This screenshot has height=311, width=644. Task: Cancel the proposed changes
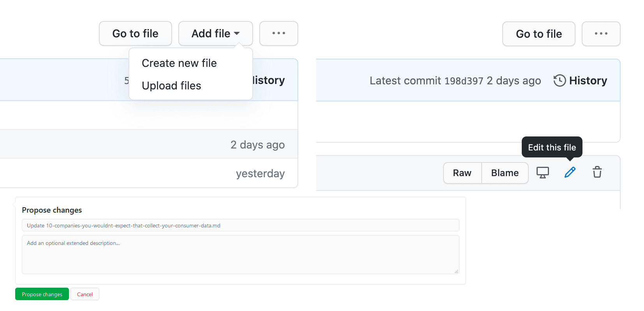point(85,294)
